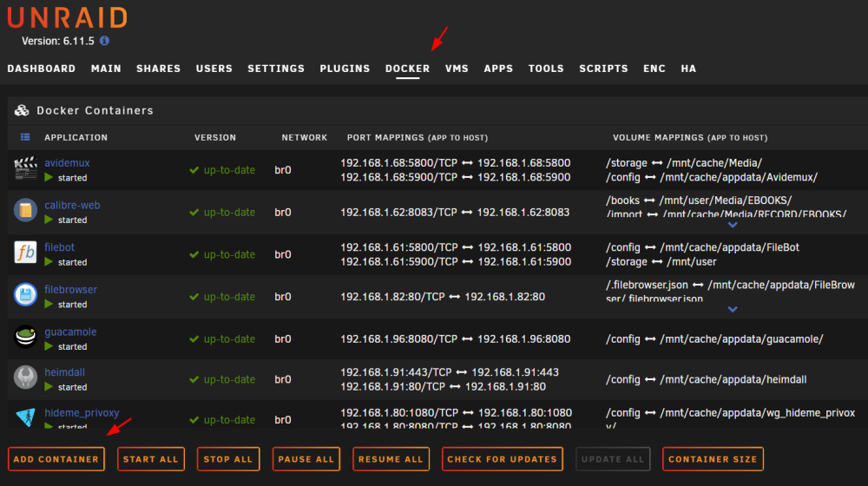868x486 pixels.
Task: Open the DASHBOARD tab
Action: pyautogui.click(x=42, y=69)
